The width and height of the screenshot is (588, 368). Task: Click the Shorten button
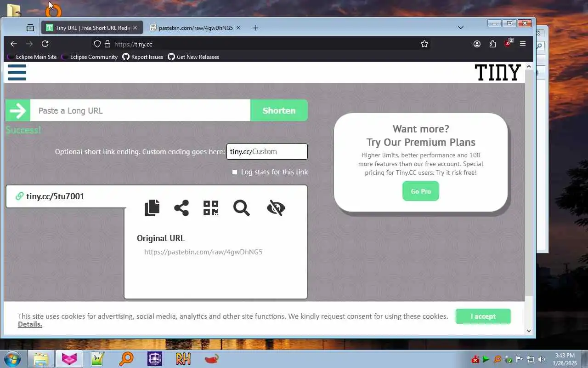point(279,110)
